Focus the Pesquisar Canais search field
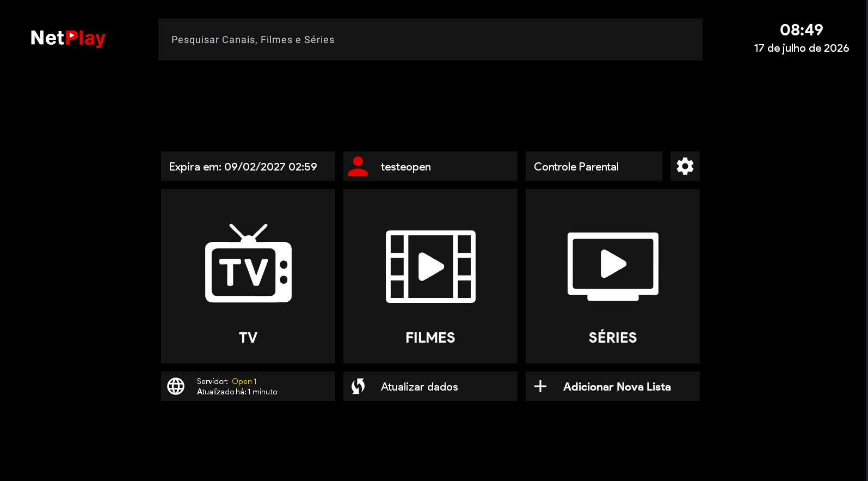 click(x=430, y=40)
